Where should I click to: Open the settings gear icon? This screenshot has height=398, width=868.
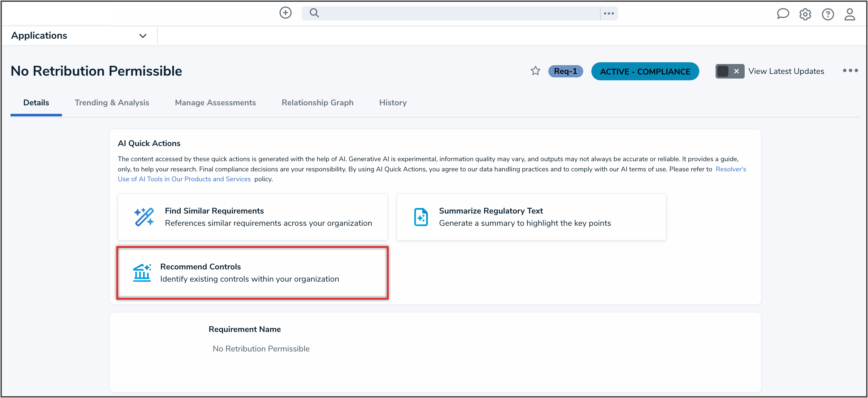(805, 14)
